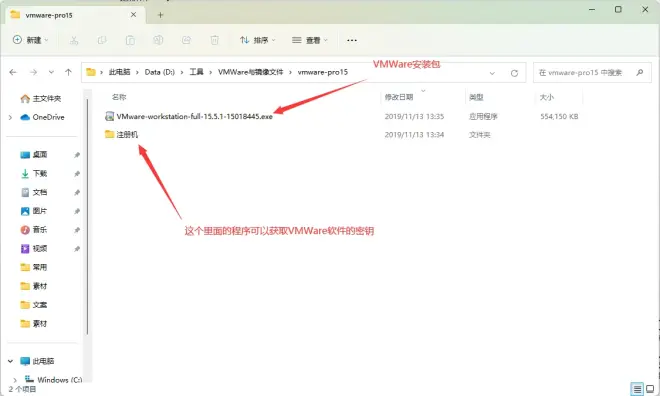Open 视频 in quick access
660x396 pixels.
[34, 249]
